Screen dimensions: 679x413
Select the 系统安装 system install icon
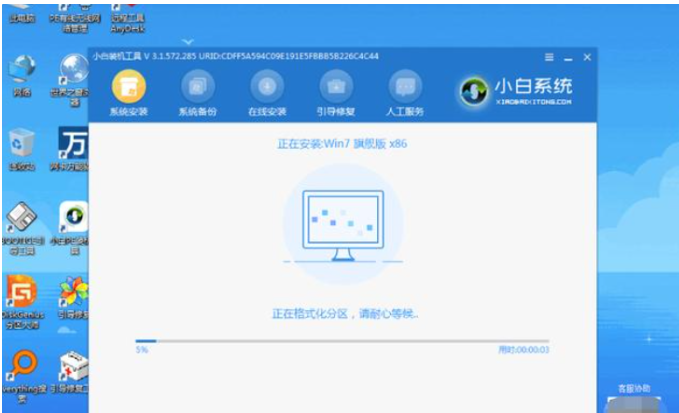point(129,93)
